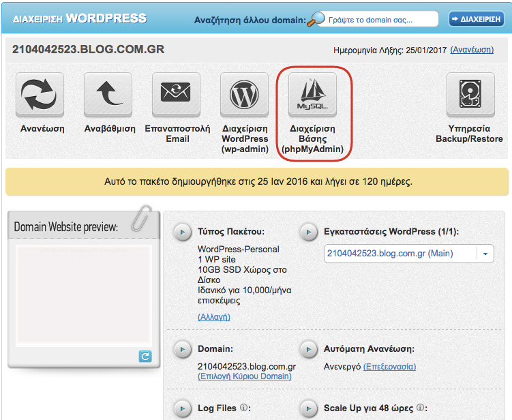Refresh the Domain Website preview thumbnail

(x=145, y=356)
